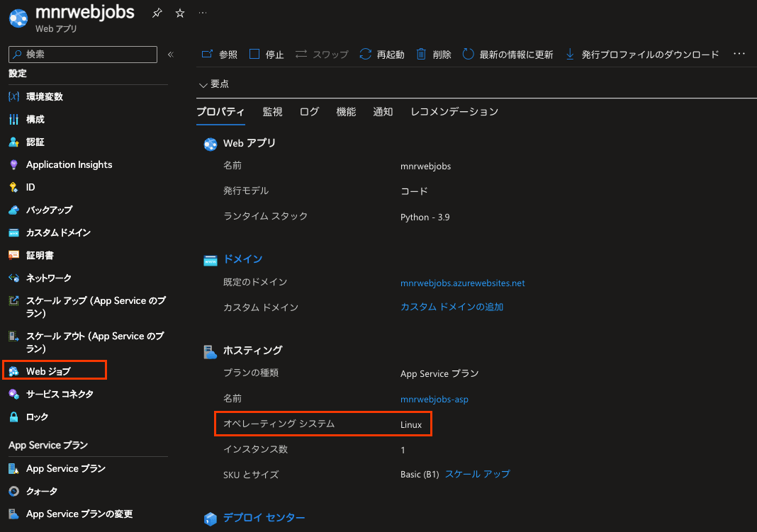This screenshot has height=532, width=757.
Task: Select the プロパティ tab
Action: coord(220,112)
